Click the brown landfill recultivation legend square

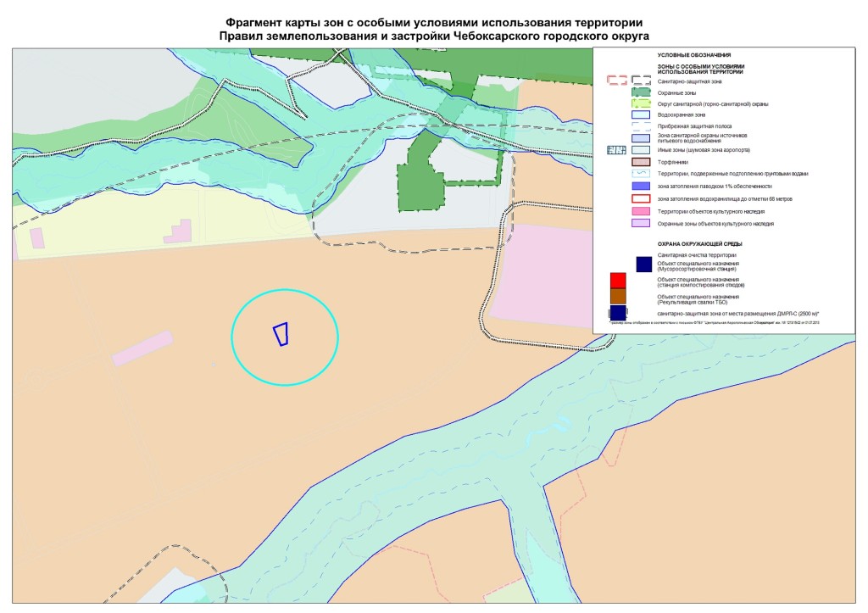click(x=618, y=296)
